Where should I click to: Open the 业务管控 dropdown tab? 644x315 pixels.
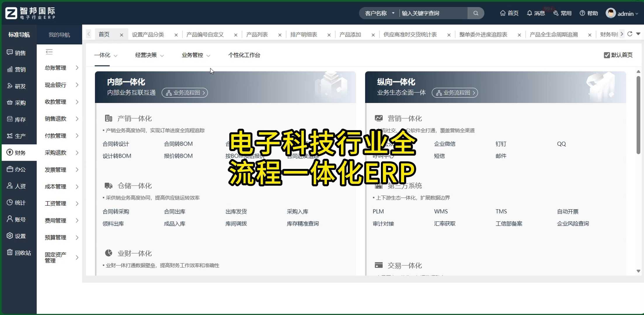pos(196,55)
